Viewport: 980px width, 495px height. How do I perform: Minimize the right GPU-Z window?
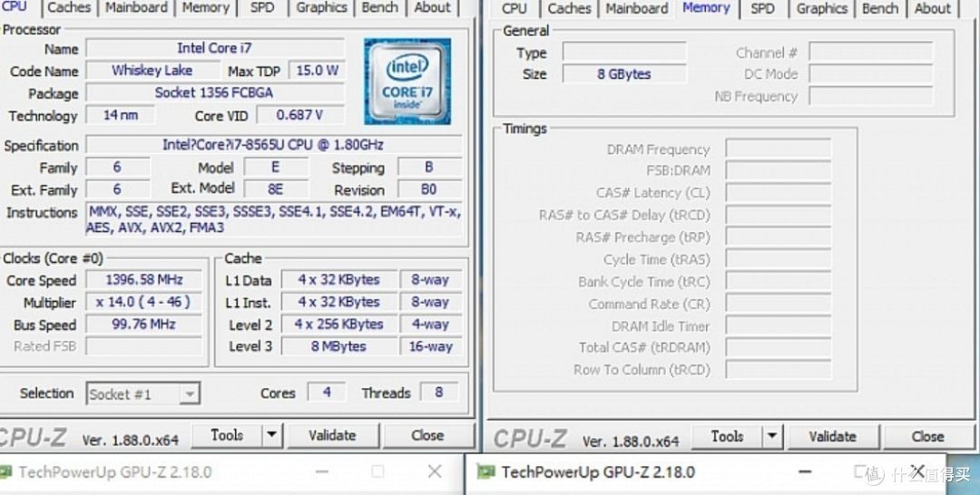point(806,471)
